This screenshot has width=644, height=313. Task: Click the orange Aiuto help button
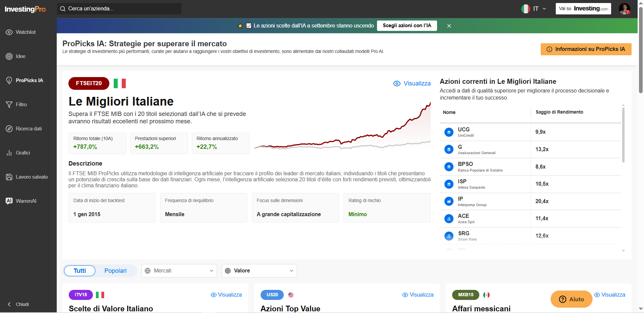click(x=571, y=299)
